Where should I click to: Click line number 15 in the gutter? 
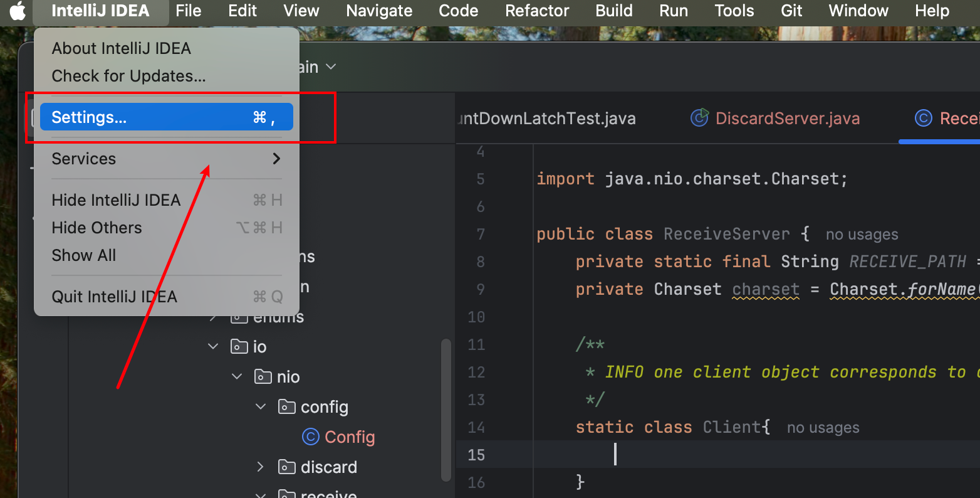(476, 455)
